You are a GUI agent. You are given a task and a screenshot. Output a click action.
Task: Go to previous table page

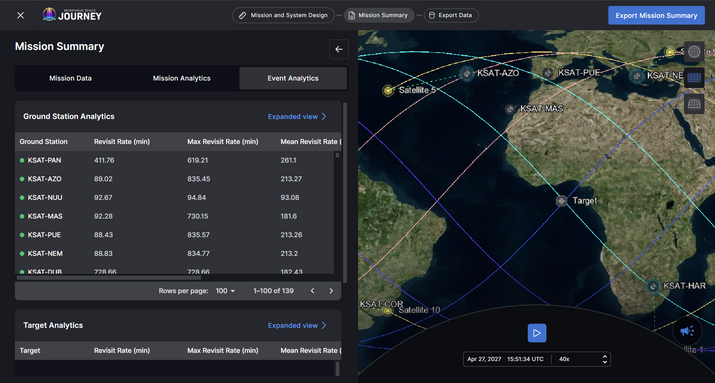point(312,290)
